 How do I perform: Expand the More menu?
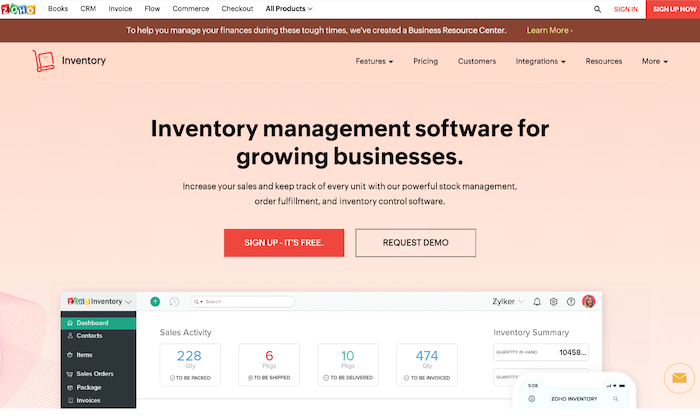pyautogui.click(x=654, y=61)
